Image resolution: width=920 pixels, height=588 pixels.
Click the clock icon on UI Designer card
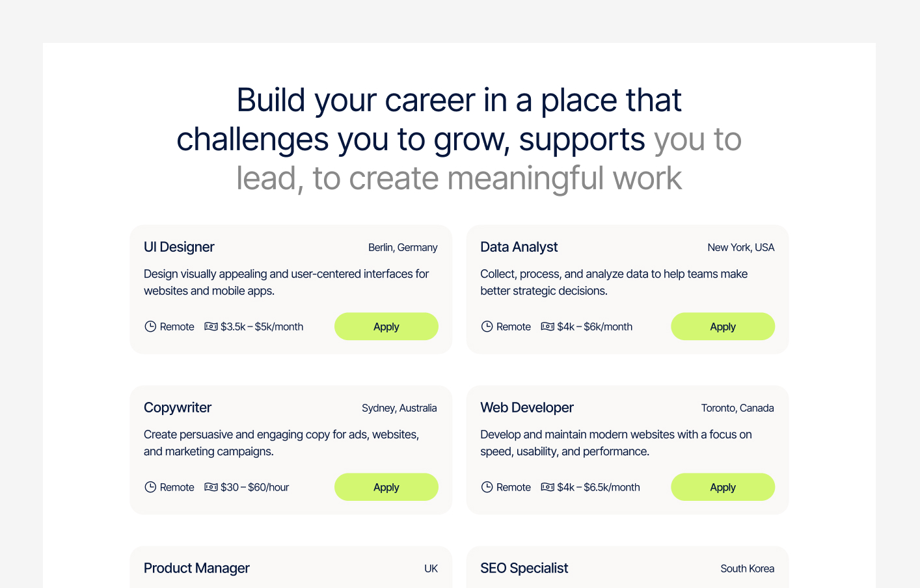point(150,327)
